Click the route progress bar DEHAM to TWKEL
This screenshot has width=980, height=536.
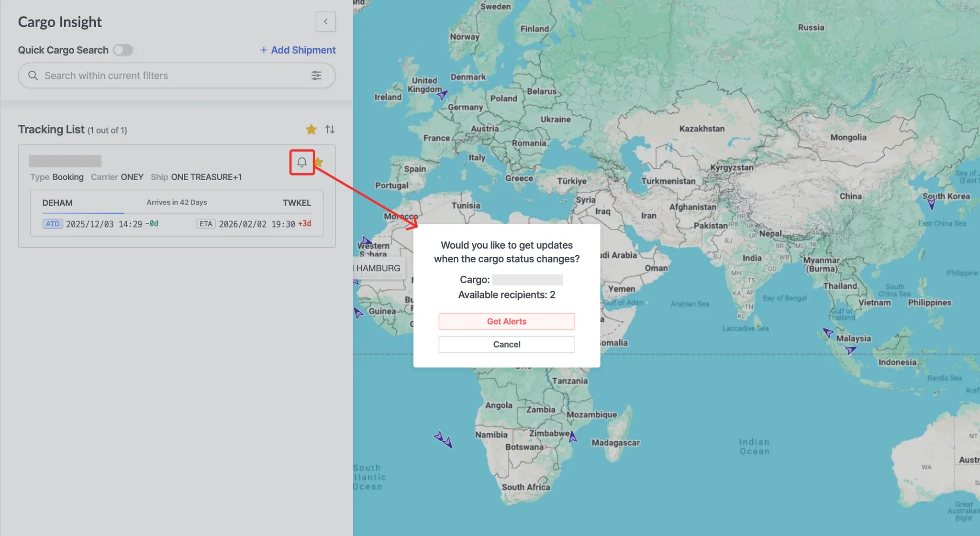[x=177, y=213]
